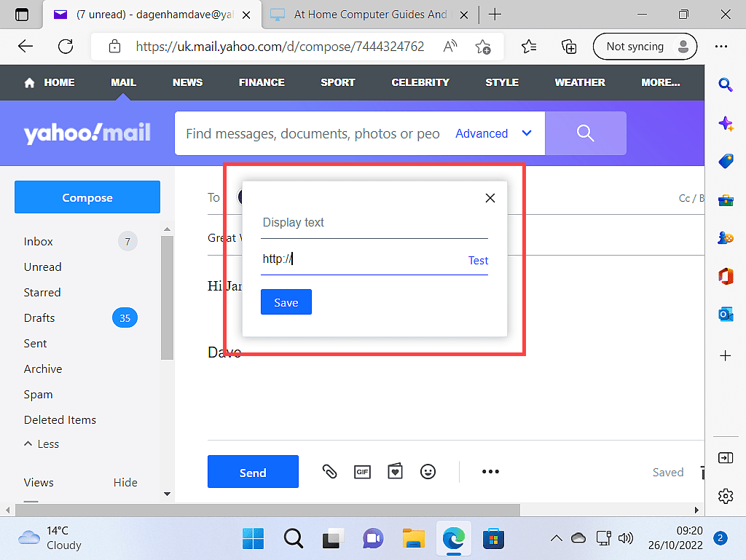Save the hyperlink
The width and height of the screenshot is (746, 560).
286,301
